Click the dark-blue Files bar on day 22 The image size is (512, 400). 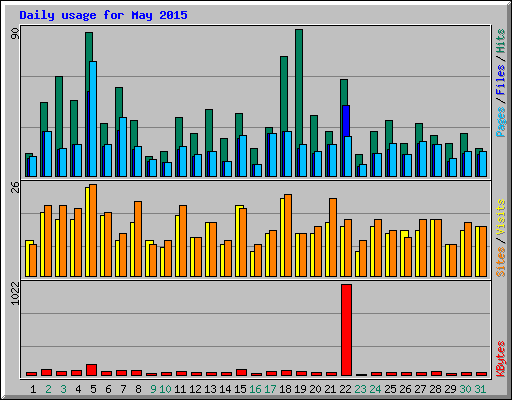point(346,121)
